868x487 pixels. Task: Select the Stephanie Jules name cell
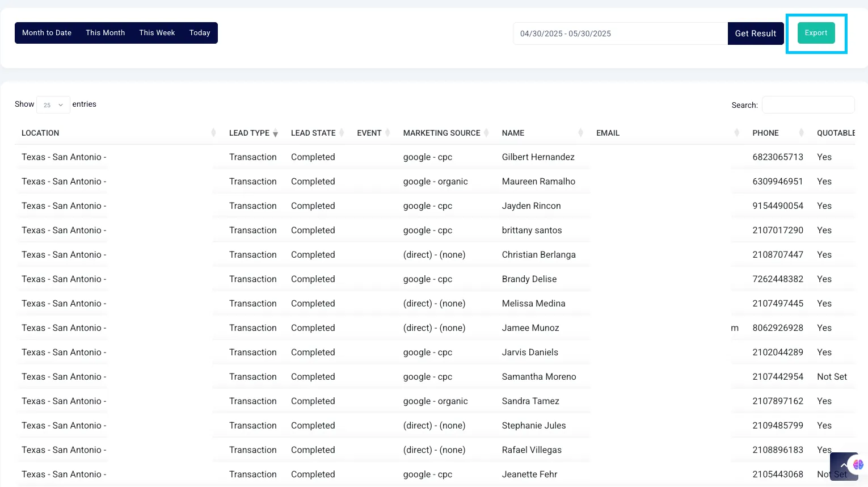coord(534,426)
